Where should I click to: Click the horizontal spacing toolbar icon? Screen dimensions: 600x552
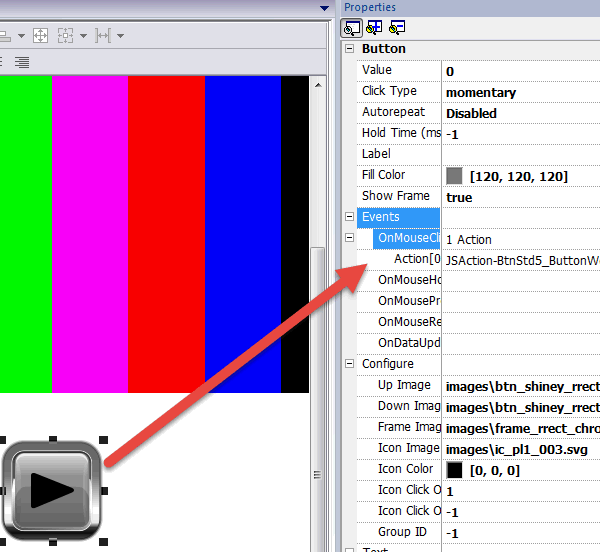[x=103, y=36]
